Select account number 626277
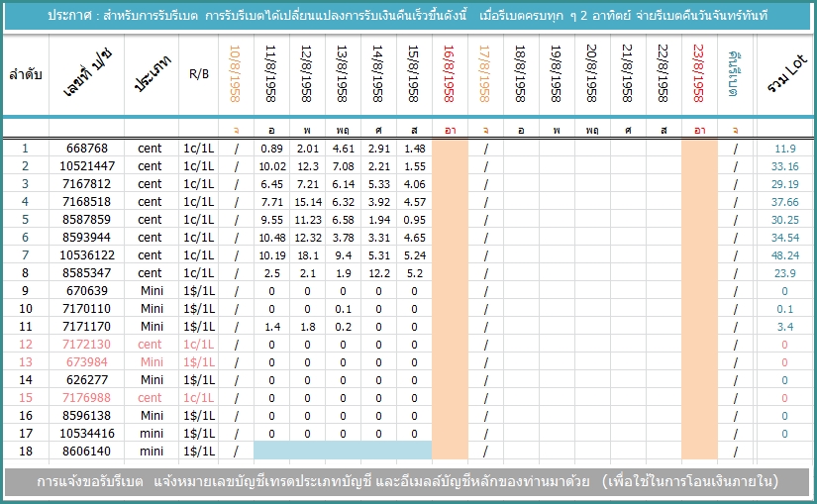817x504 pixels. coord(87,380)
